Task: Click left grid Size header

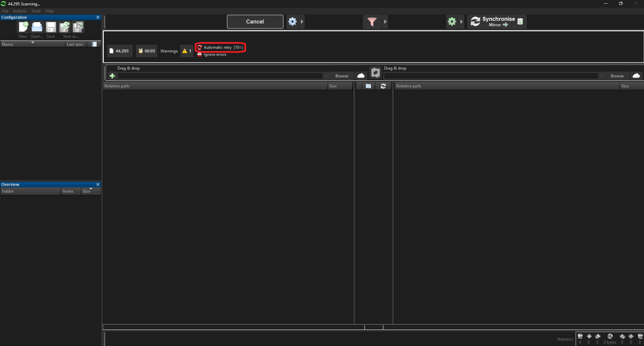Action: [x=340, y=86]
